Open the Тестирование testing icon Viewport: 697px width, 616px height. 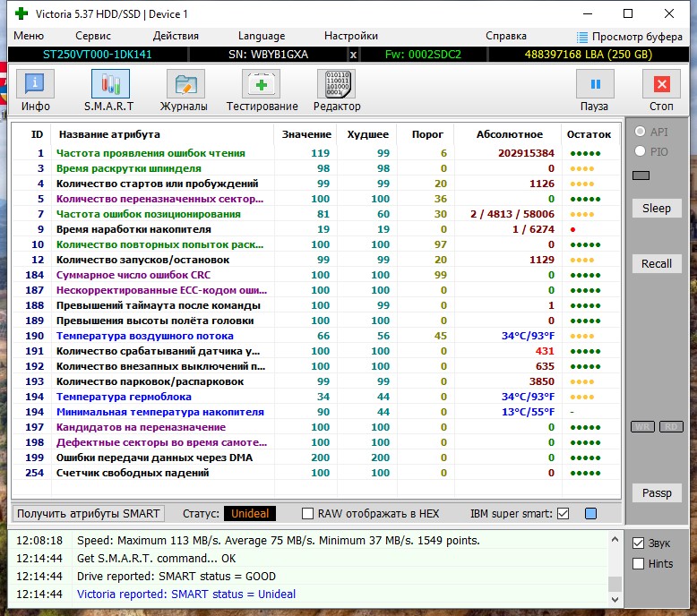click(x=261, y=84)
